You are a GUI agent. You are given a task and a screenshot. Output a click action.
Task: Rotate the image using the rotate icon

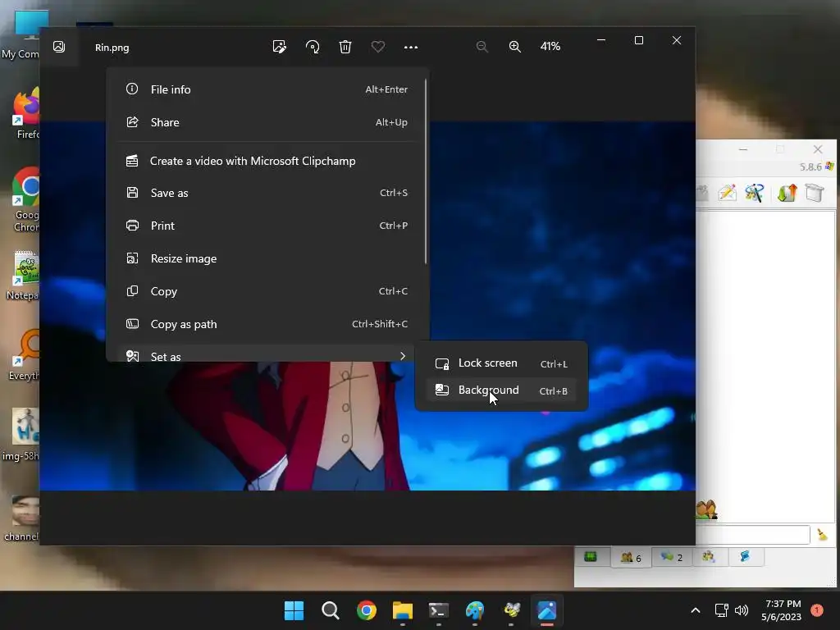(x=313, y=47)
